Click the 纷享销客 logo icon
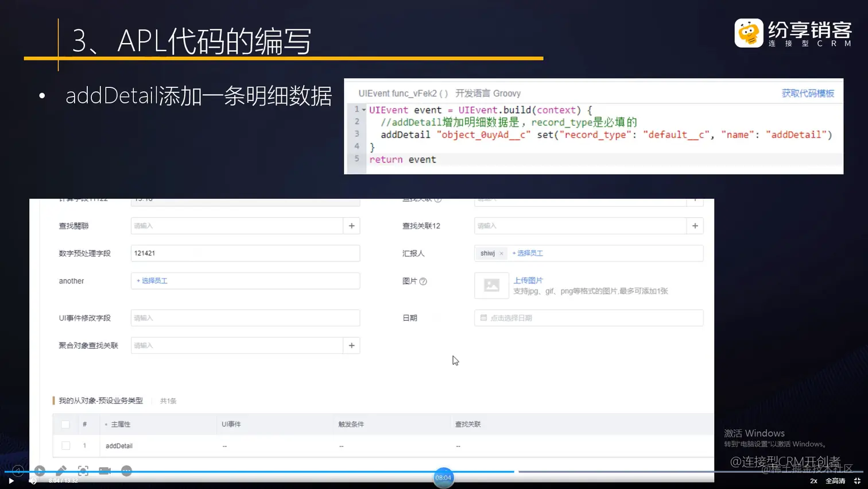This screenshot has width=868, height=489. (x=749, y=33)
